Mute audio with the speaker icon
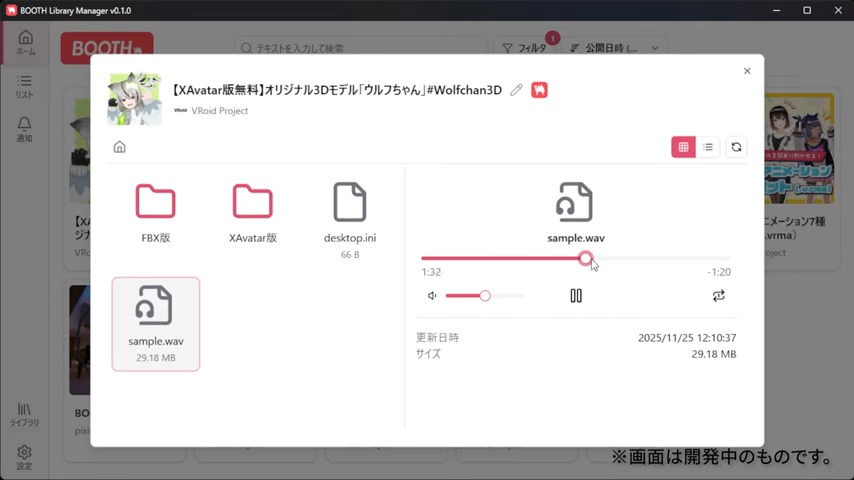Image resolution: width=854 pixels, height=480 pixels. [x=432, y=296]
